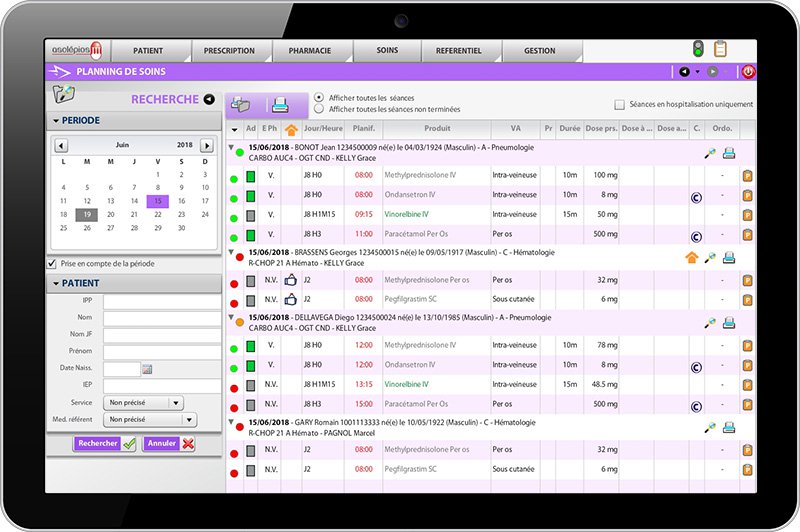Select June 15 in calendar
This screenshot has width=800, height=532.
pos(158,201)
